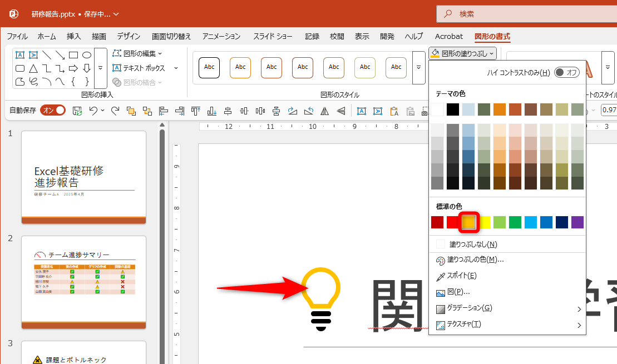Select the rounded rectangle shape
The height and width of the screenshot is (364, 617).
(x=20, y=68)
